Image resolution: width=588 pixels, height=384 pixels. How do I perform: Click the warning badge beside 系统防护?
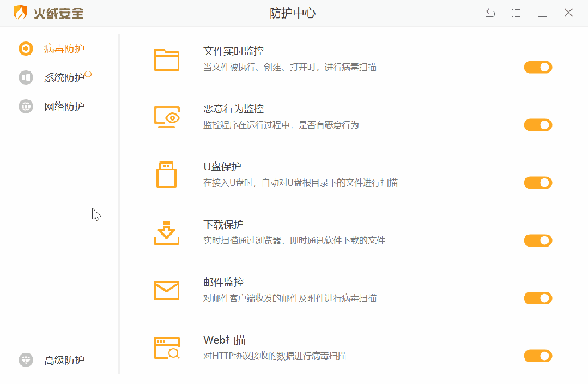click(x=88, y=74)
